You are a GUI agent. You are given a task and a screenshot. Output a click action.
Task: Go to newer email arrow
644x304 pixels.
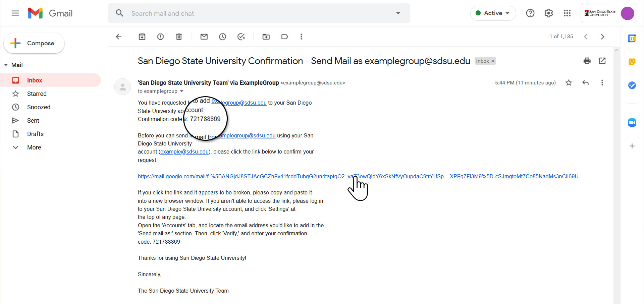586,37
